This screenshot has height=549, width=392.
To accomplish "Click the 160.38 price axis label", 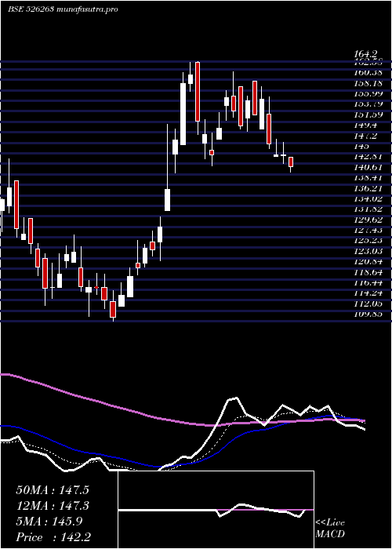I will point(368,73).
